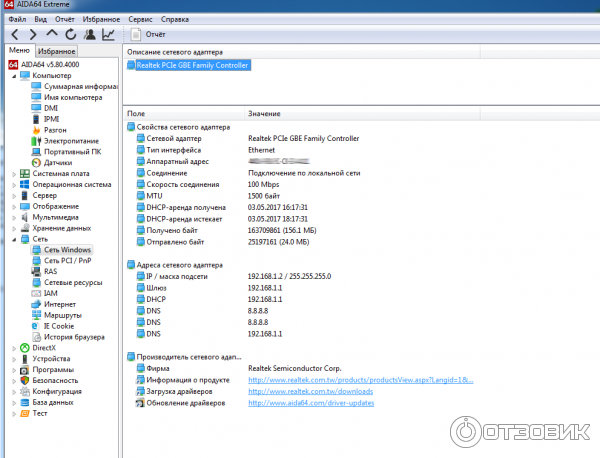Open the IAM tree icon
600x458 pixels.
click(36, 293)
